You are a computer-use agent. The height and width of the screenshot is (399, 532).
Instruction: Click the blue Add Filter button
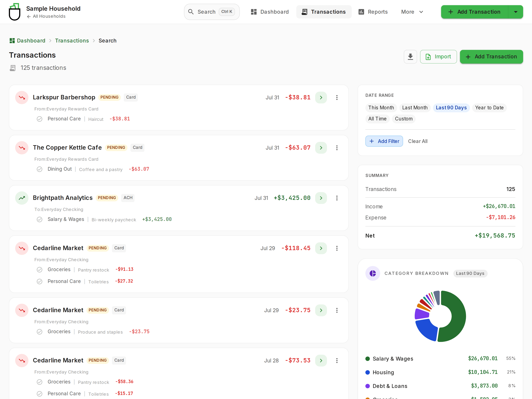tap(384, 141)
